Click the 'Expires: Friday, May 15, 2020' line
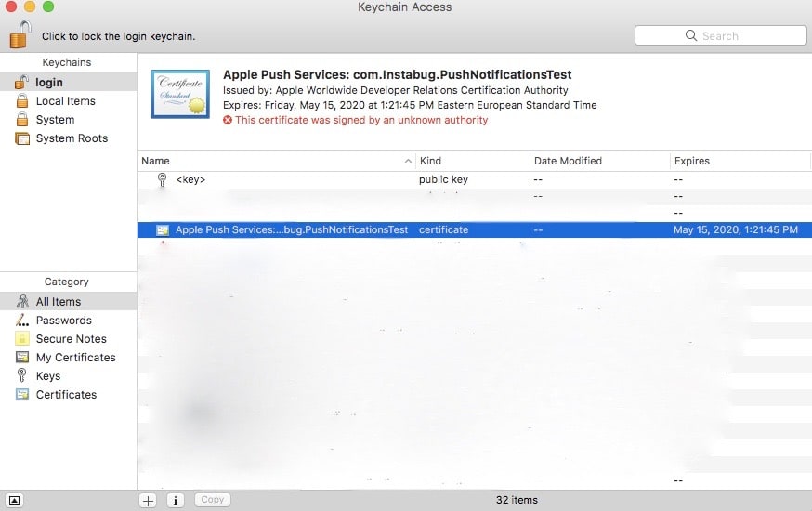Image resolution: width=812 pixels, height=511 pixels. [410, 105]
